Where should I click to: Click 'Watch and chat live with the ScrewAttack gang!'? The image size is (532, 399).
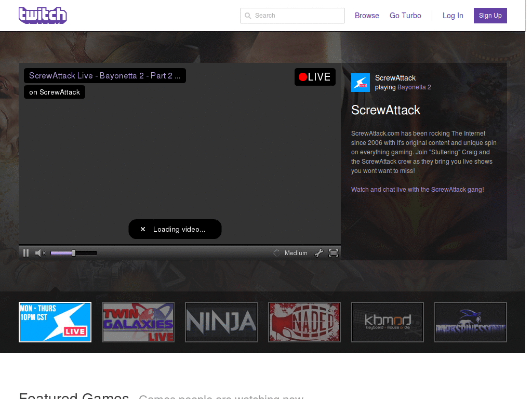(418, 190)
